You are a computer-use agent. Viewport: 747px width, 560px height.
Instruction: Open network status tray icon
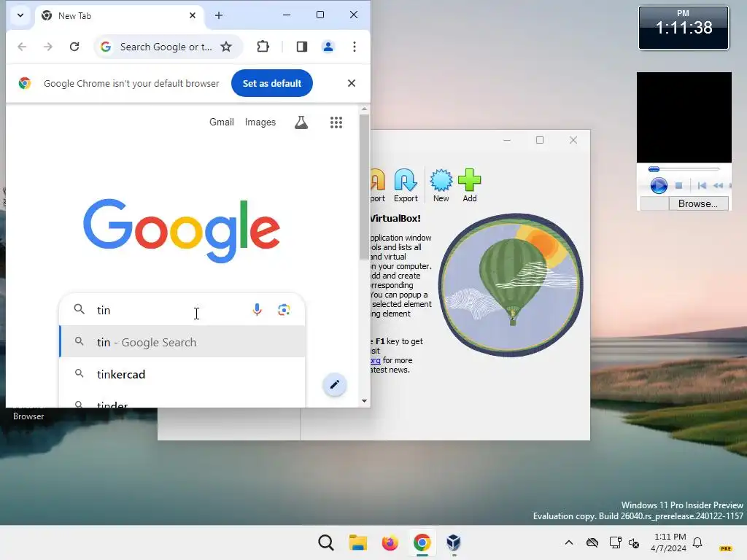pos(615,542)
